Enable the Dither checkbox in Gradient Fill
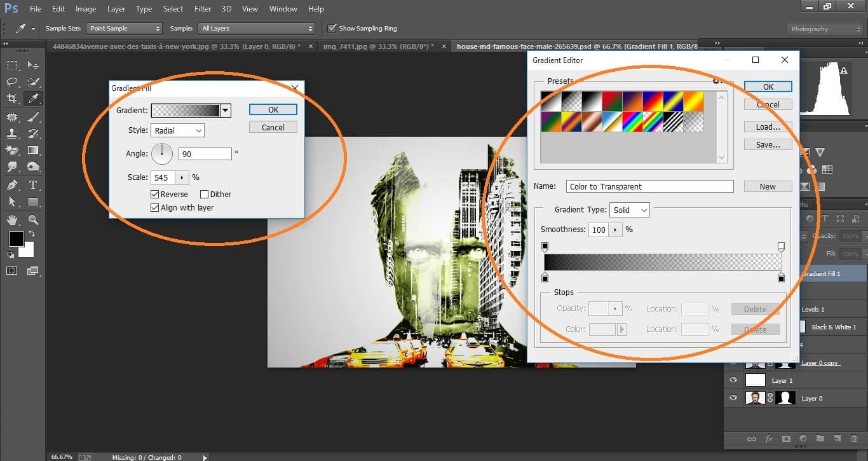The image size is (868, 461). tap(205, 194)
